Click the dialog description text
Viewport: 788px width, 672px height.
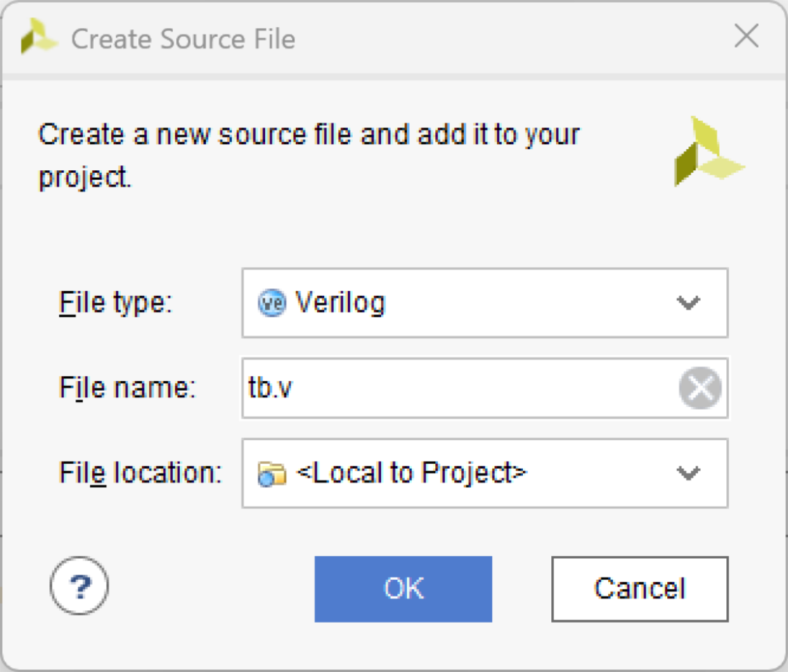[309, 155]
